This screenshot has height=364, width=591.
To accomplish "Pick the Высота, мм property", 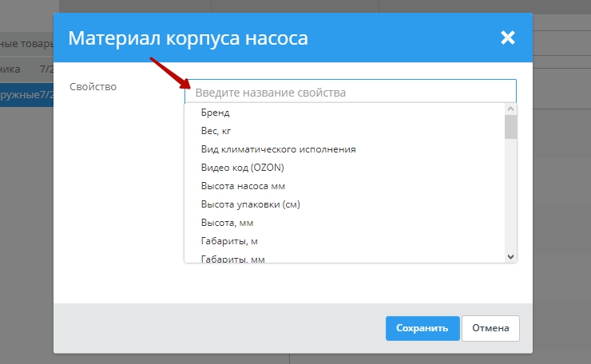I will [227, 223].
